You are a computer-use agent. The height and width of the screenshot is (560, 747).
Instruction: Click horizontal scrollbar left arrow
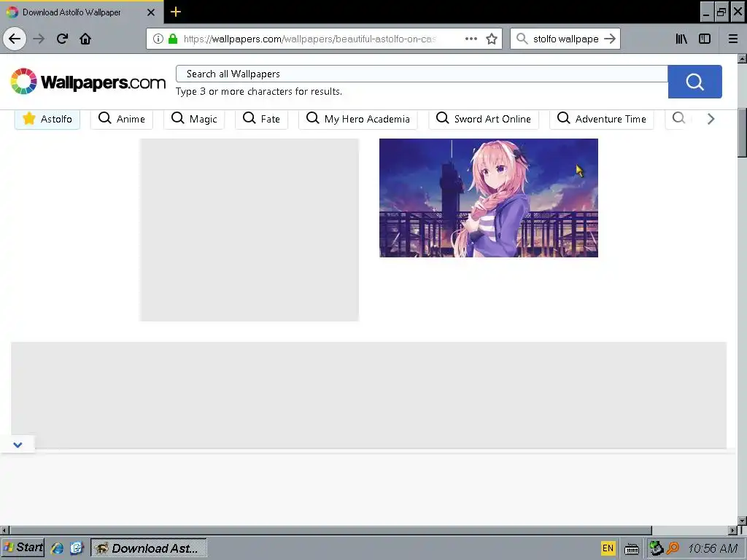tap(4, 530)
